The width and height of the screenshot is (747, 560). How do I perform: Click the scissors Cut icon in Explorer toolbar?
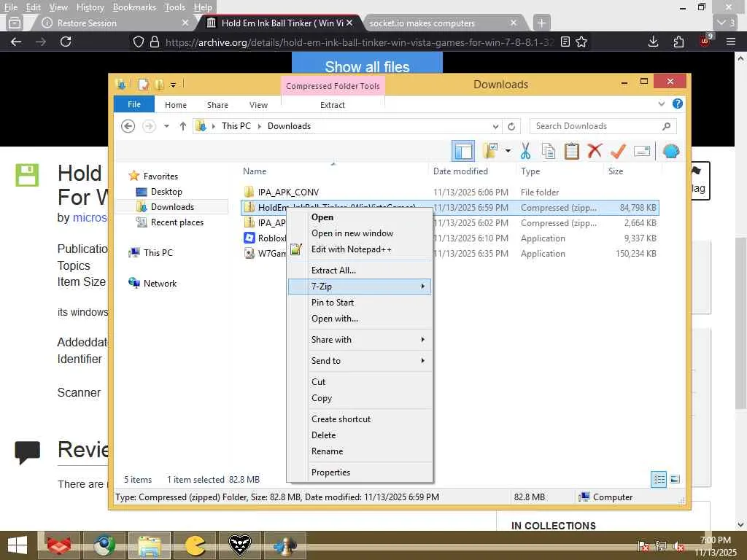click(x=525, y=152)
